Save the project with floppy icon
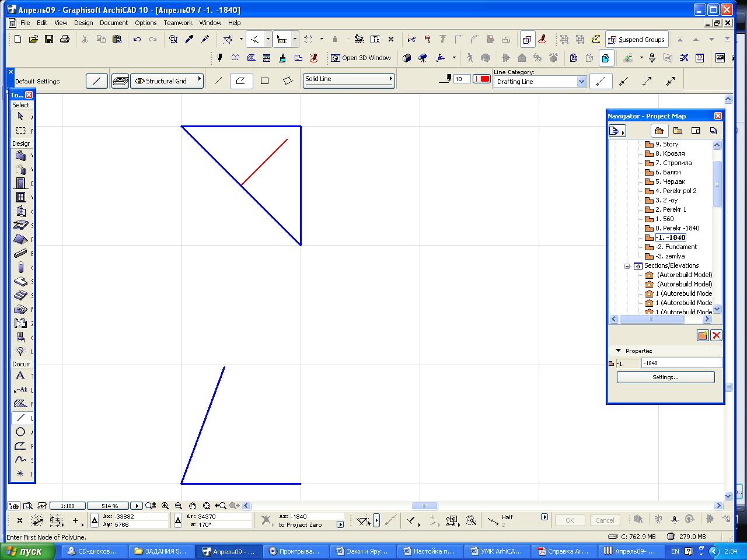Screen dimensions: 747x560 [x=49, y=39]
